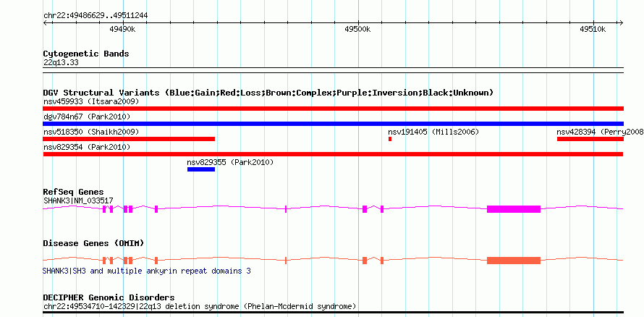Select the DGV Structural Variants track title
Viewport: 644px width, 317px height.
[268, 93]
